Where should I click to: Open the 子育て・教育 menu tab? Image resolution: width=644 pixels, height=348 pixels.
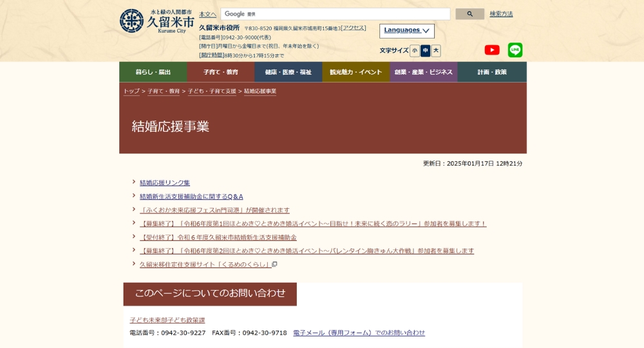[x=221, y=72]
